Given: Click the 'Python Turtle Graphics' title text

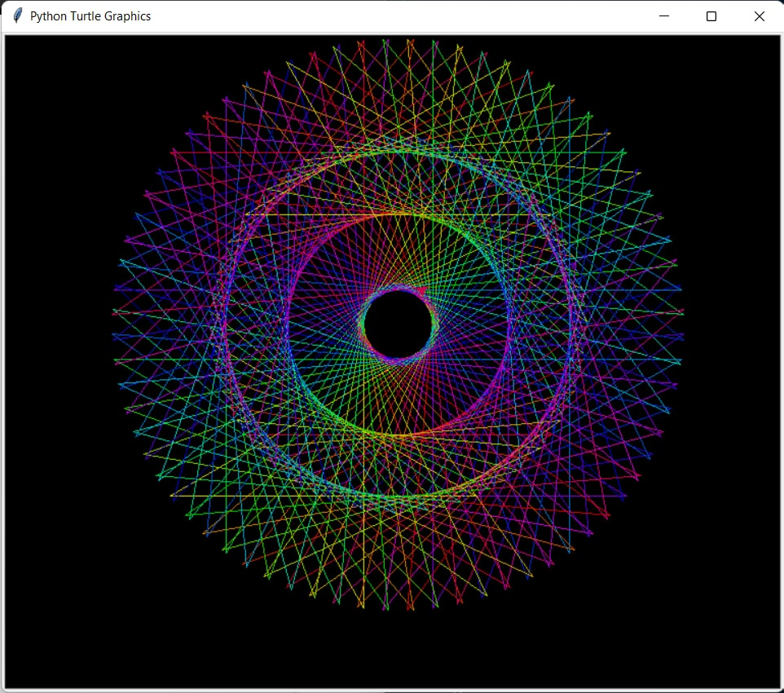Looking at the screenshot, I should (x=90, y=16).
